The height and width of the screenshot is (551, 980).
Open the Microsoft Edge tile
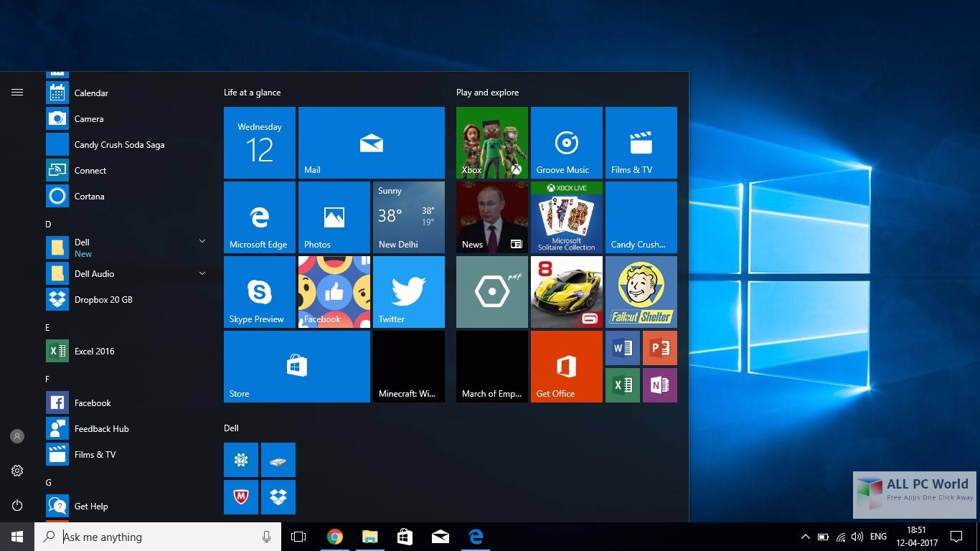point(259,217)
